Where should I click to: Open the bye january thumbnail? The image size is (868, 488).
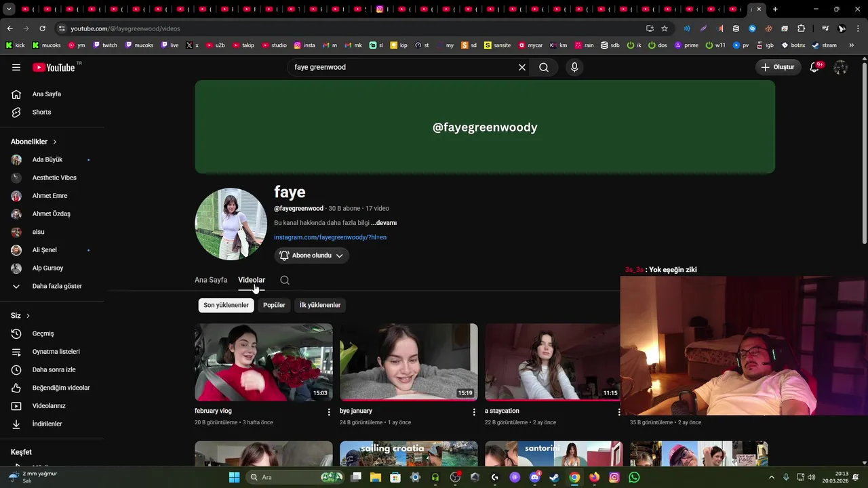pyautogui.click(x=409, y=362)
